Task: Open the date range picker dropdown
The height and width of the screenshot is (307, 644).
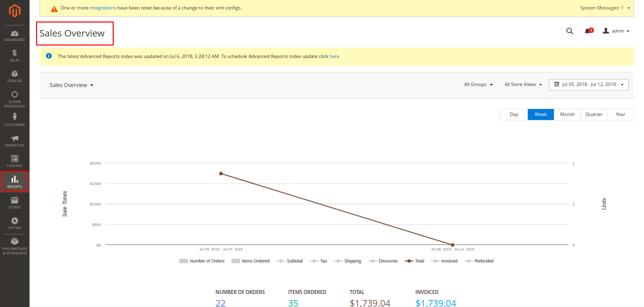Action: point(588,84)
